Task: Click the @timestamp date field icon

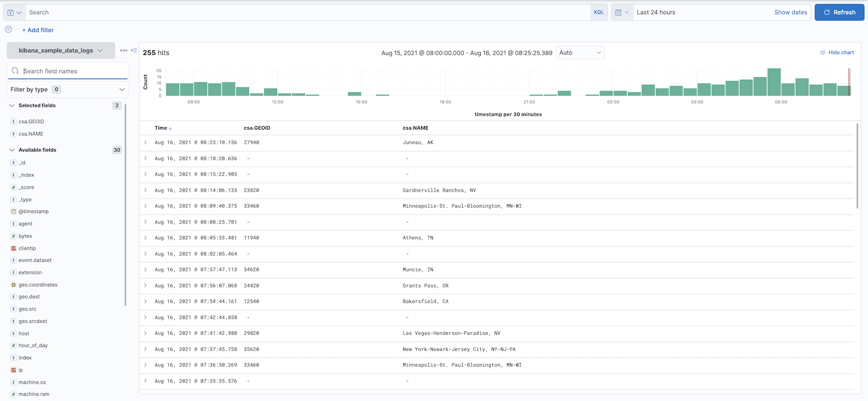Action: click(x=14, y=212)
